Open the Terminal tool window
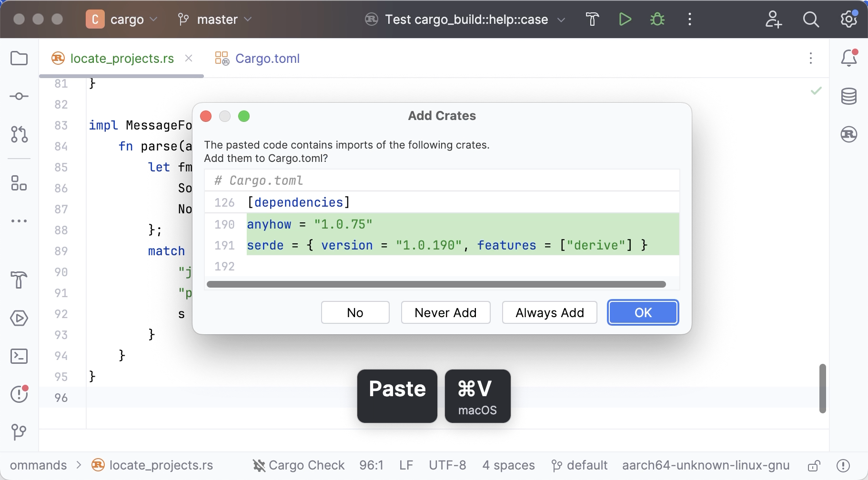The image size is (868, 480). tap(19, 356)
